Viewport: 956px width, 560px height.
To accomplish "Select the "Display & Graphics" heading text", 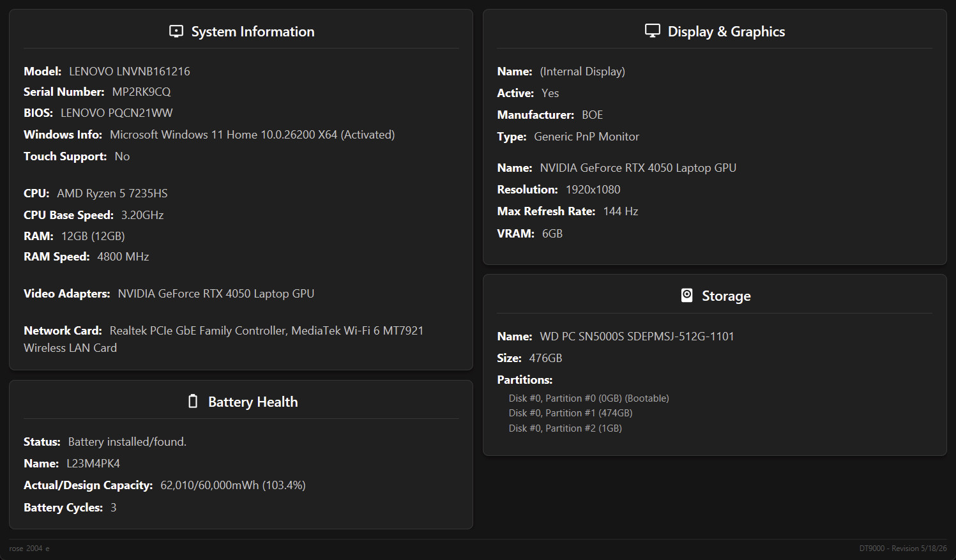I will (x=727, y=32).
